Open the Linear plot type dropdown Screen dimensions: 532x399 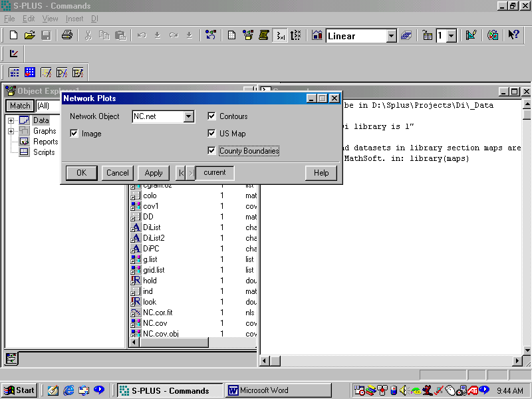coord(391,36)
